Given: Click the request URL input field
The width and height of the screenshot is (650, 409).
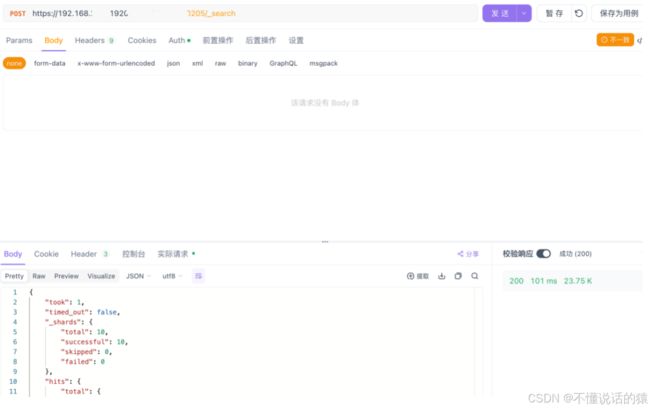Looking at the screenshot, I should (253, 13).
